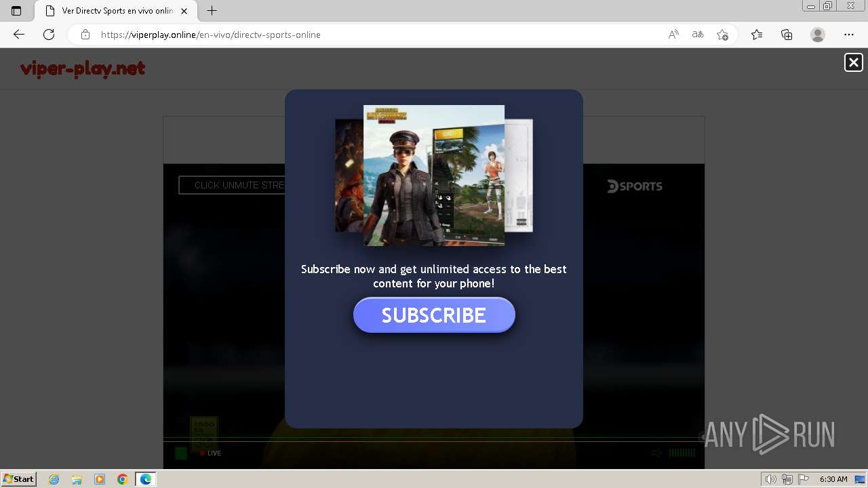Click the green play button in player bar
Viewport: 868px width, 488px height.
coord(181,453)
